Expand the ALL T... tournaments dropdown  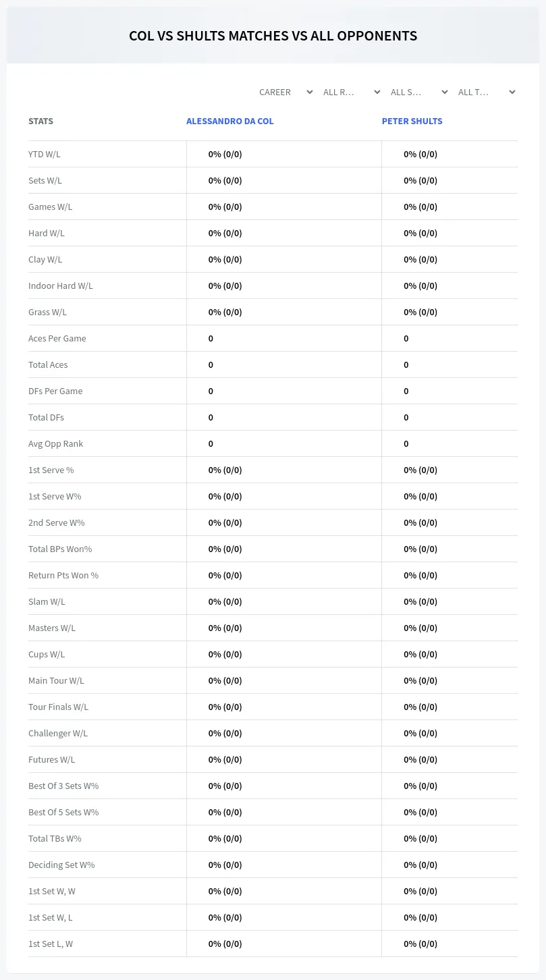pos(487,92)
